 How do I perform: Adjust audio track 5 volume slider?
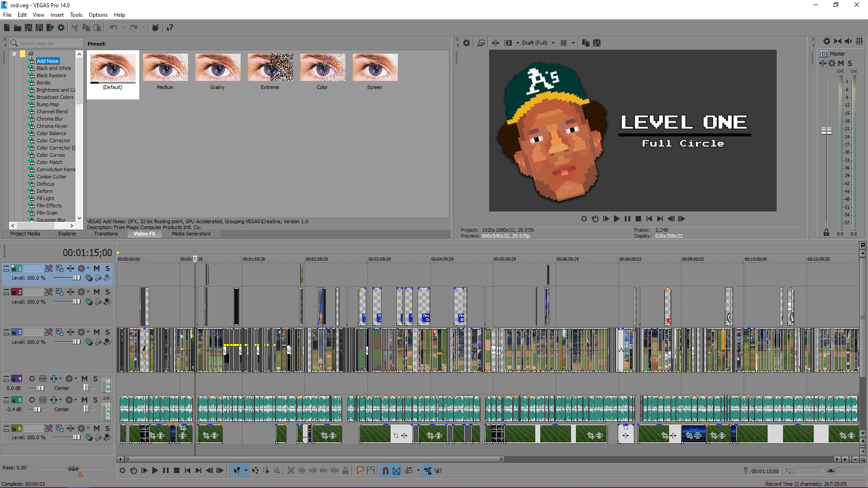37,409
